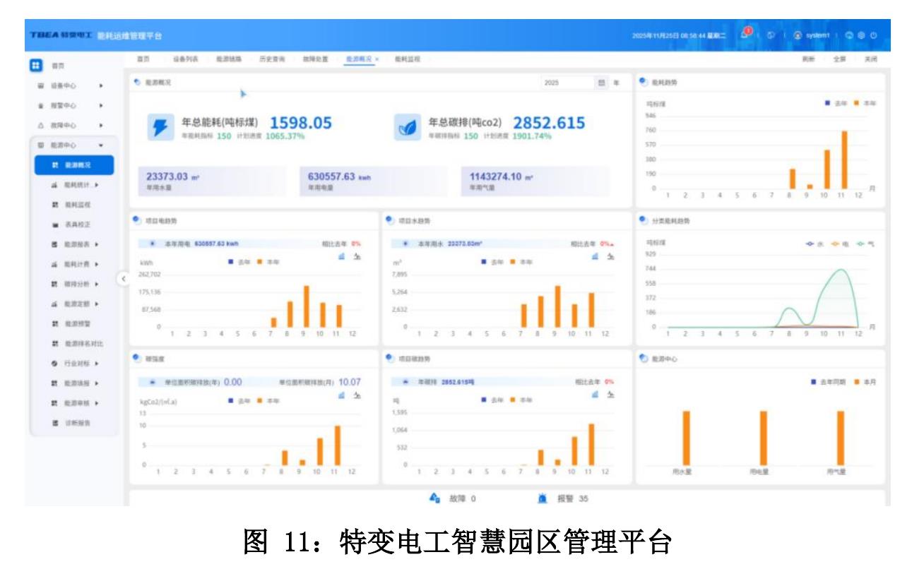Expand the 能源报表 submenu
Viewport: 924px width, 569px height.
95,244
